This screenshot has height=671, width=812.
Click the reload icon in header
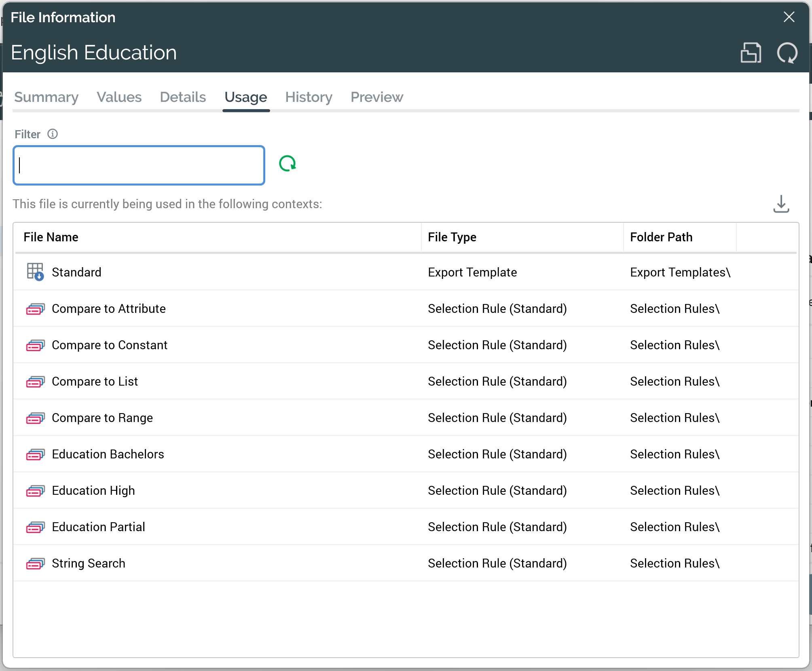pos(787,53)
